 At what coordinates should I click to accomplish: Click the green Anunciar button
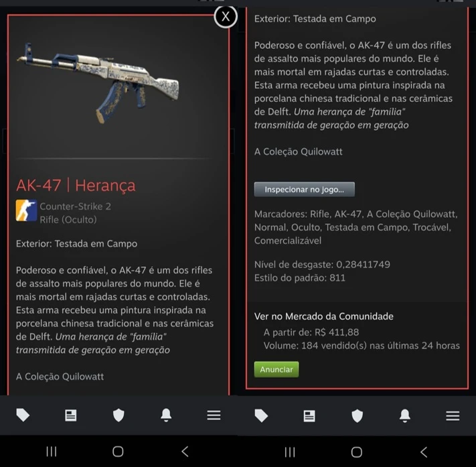tap(276, 369)
